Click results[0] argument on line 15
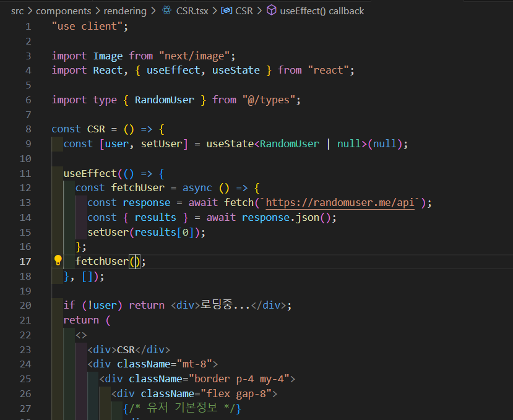Image resolution: width=513 pixels, height=420 pixels. click(x=165, y=232)
